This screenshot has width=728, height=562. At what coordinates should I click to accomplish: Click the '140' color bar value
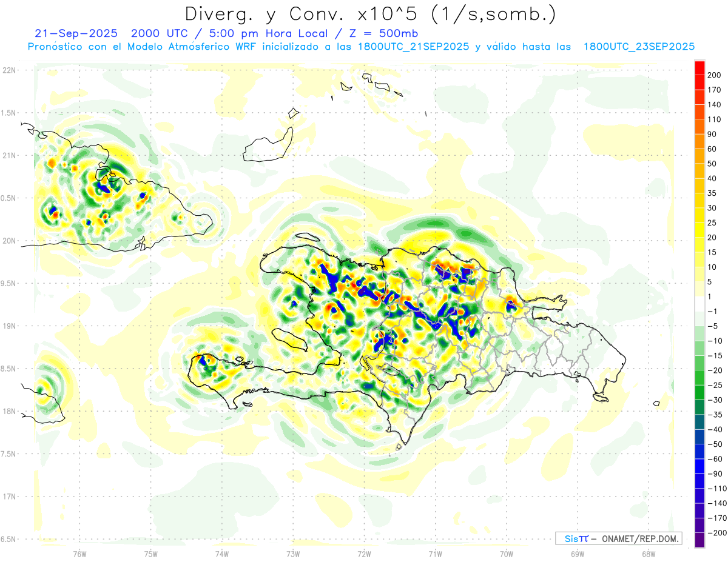[715, 105]
